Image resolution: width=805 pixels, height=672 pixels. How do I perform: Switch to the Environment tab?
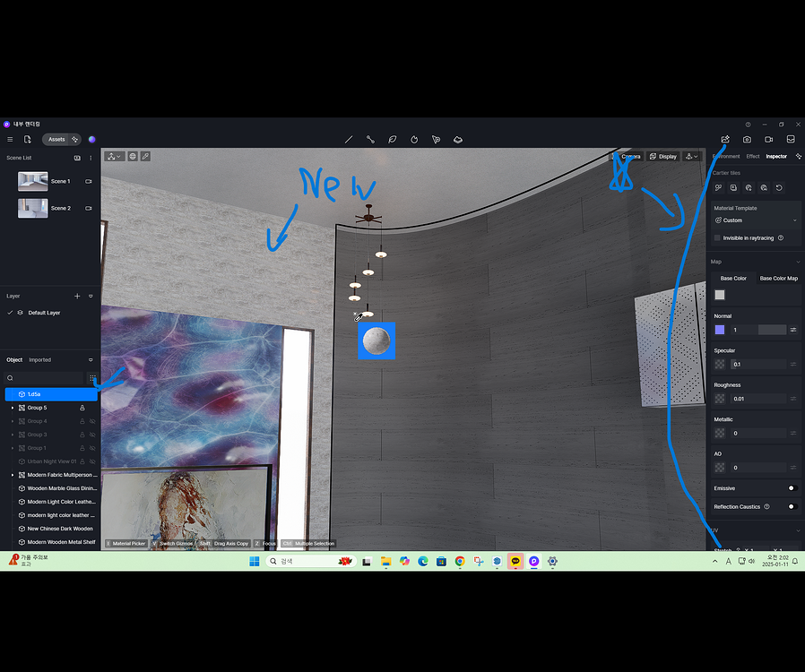tap(728, 155)
